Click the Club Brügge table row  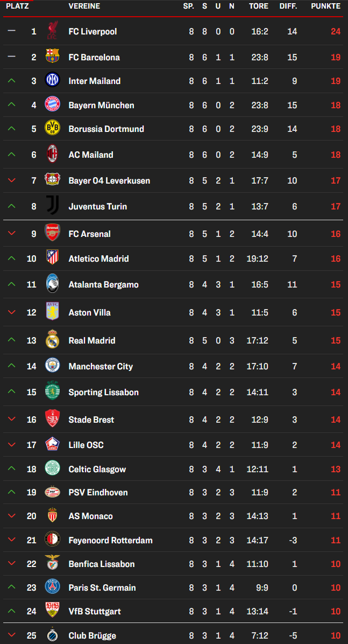click(x=174, y=634)
